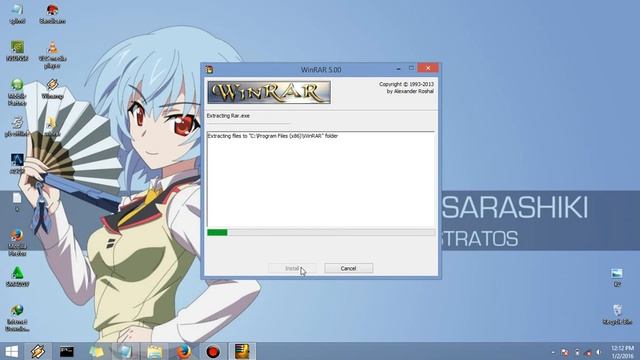This screenshot has width=640, height=360.
Task: Click the WinRAR icon in the title bar
Action: (209, 69)
